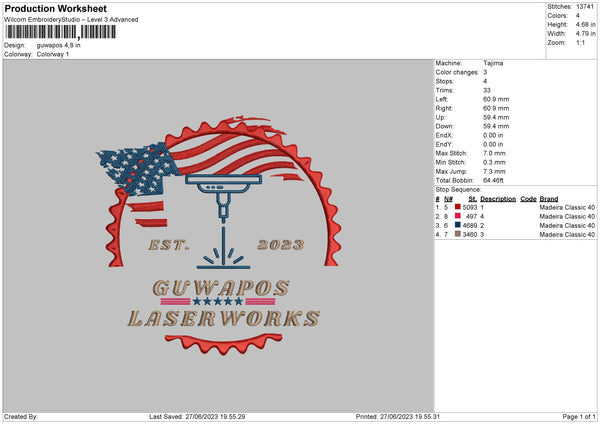Click the 'Production Worksheet' title
The height and width of the screenshot is (424, 600).
(x=55, y=8)
